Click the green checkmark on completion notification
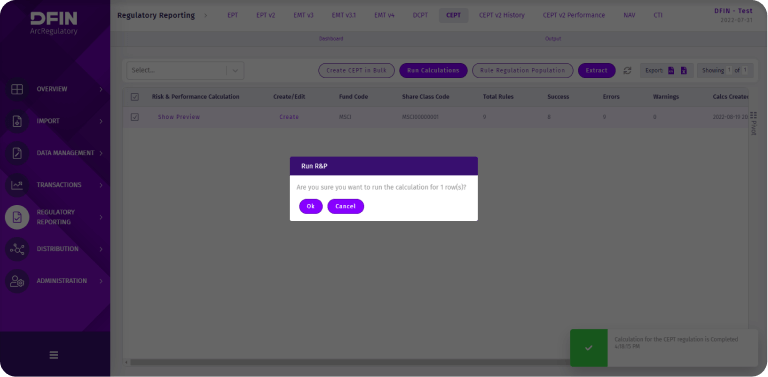This screenshot has height=377, width=768. point(589,348)
